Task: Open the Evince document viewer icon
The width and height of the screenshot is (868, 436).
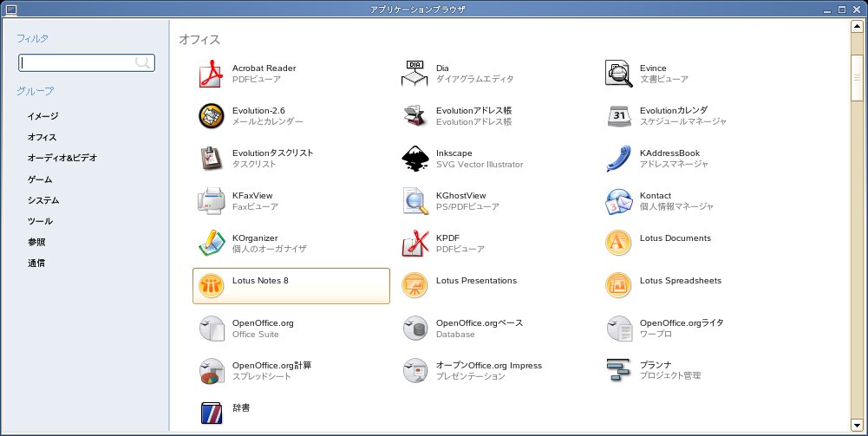Action: point(618,75)
